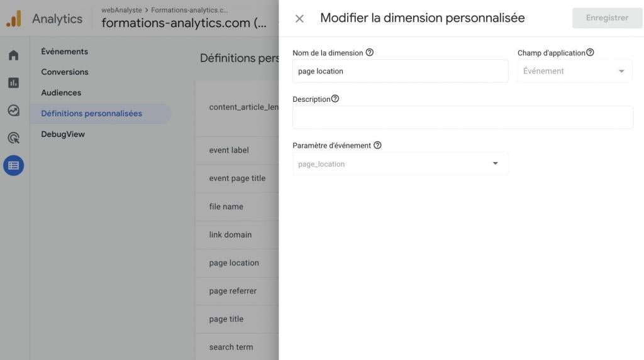The width and height of the screenshot is (644, 360).
Task: Expand the Champ d'application Événement dropdown
Action: (575, 71)
